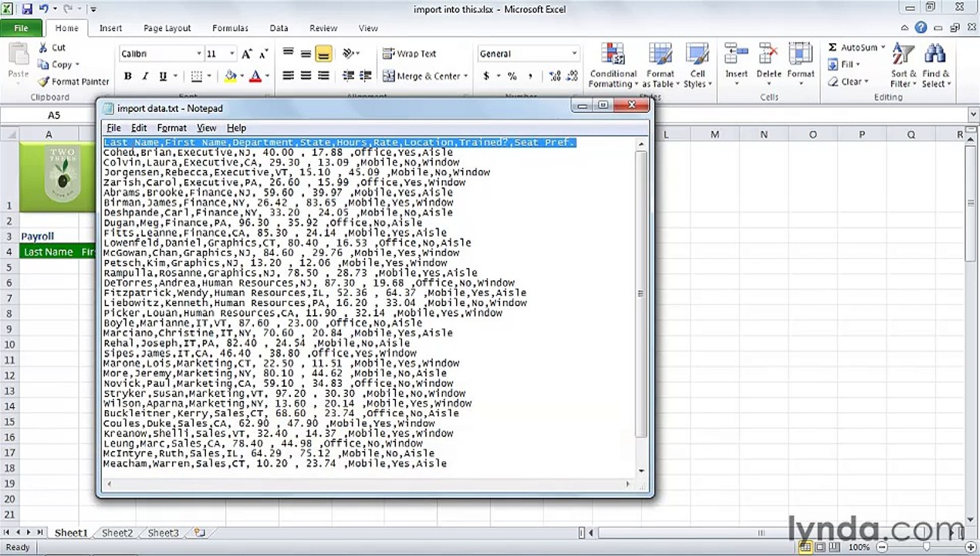Select the Sheet2 worksheet tab
Image resolution: width=980 pixels, height=556 pixels.
click(x=117, y=533)
